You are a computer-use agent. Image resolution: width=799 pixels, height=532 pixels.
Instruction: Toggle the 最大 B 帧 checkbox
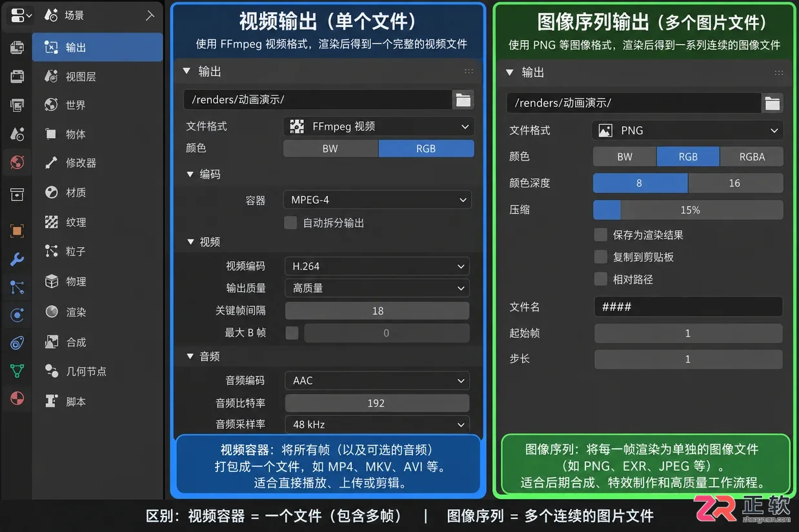(292, 333)
